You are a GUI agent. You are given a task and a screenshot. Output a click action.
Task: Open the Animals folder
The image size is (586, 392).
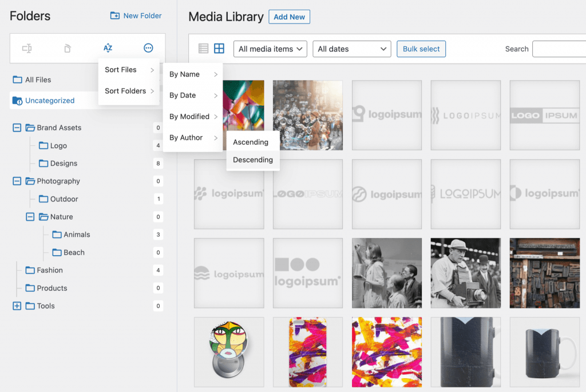[x=72, y=235]
